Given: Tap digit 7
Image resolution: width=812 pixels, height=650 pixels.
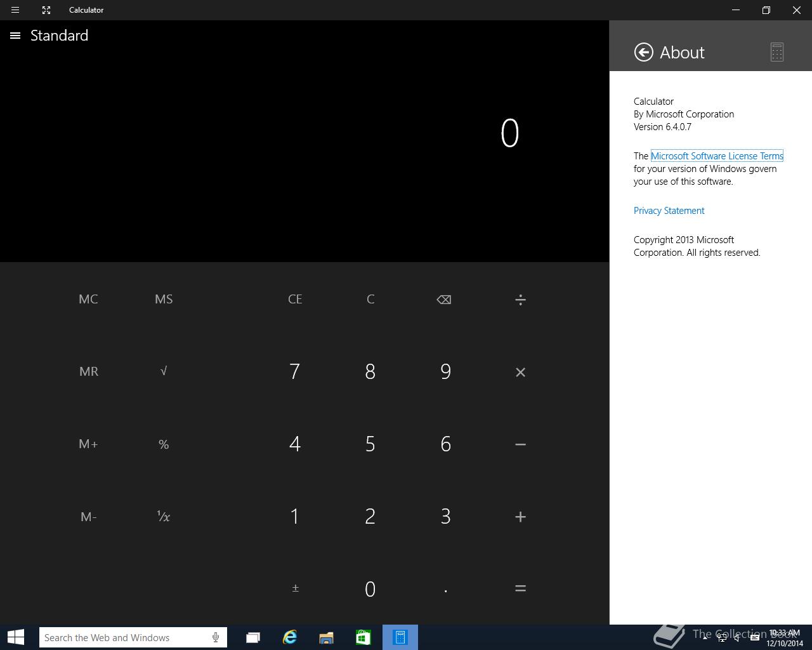Looking at the screenshot, I should tap(294, 371).
